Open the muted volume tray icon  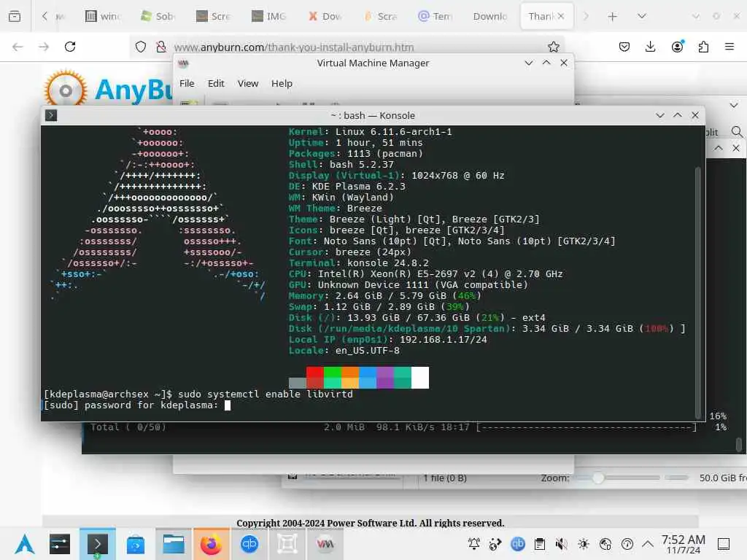pyautogui.click(x=562, y=544)
